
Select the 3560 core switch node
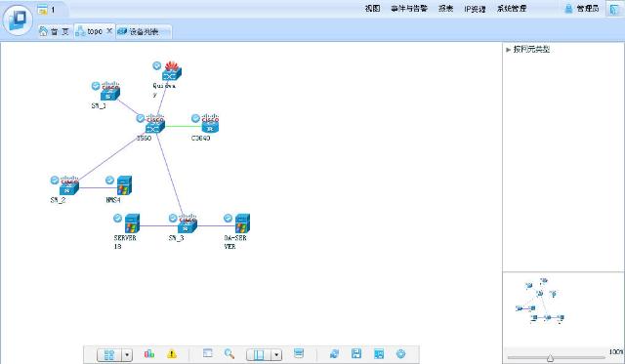click(153, 125)
